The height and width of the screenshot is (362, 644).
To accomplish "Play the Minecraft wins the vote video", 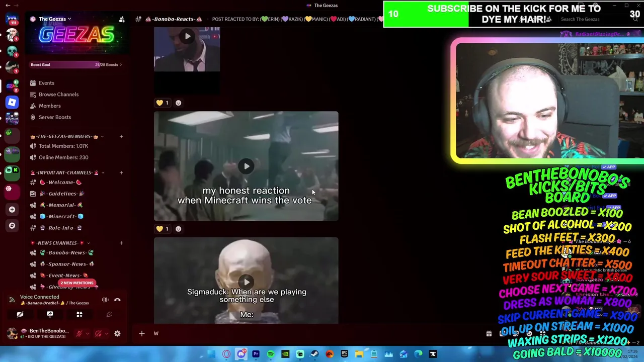I will [x=246, y=166].
